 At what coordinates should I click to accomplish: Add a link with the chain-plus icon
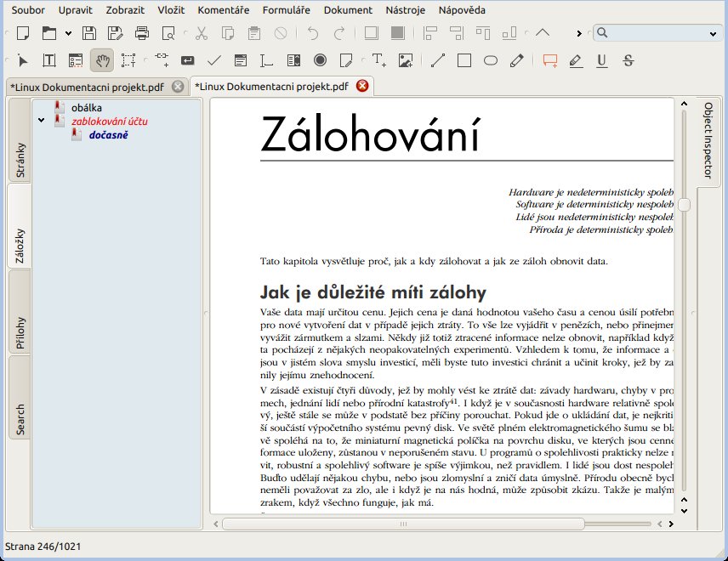(x=162, y=60)
